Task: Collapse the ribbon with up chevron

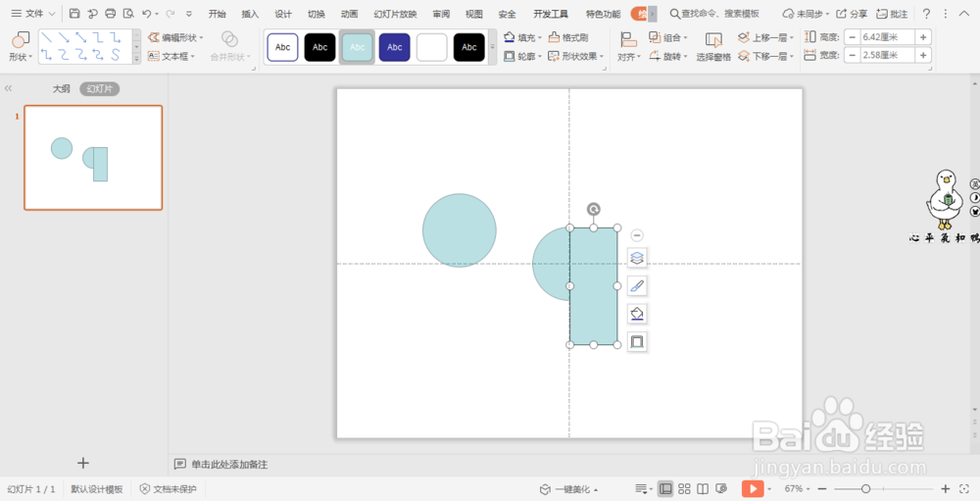Action: point(964,13)
